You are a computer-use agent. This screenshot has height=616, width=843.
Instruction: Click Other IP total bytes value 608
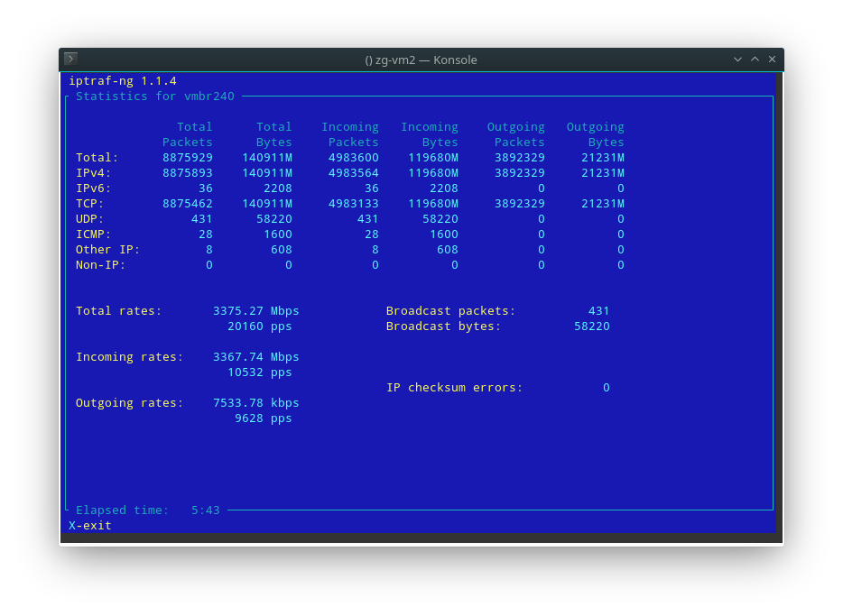click(x=282, y=249)
